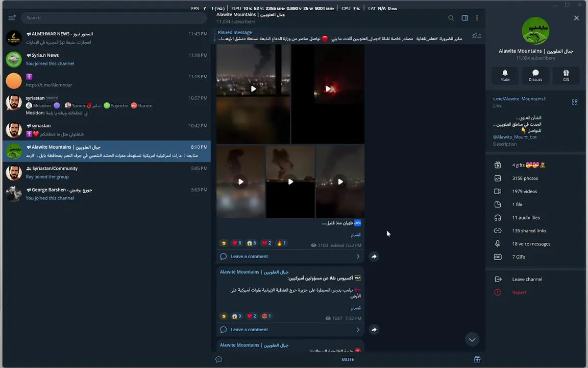Click Alawite Mountains name on Axios post
588x368 pixels.
254,272
